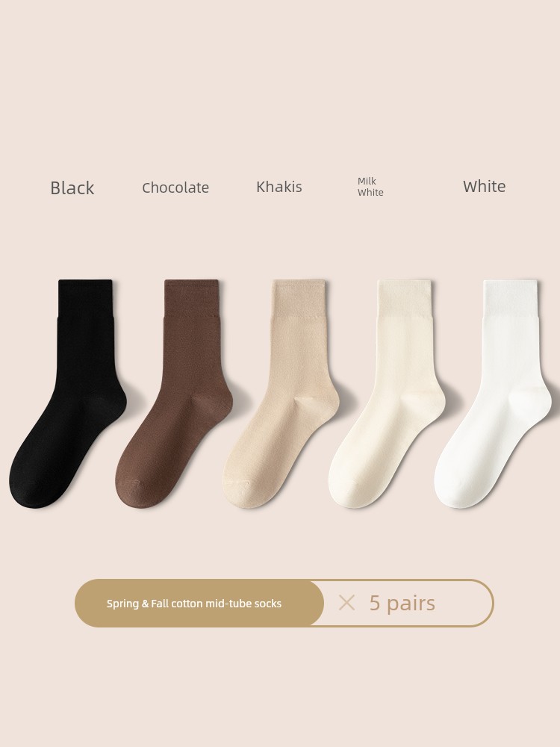Click the 'Black' color label
The width and height of the screenshot is (560, 747).
point(72,187)
